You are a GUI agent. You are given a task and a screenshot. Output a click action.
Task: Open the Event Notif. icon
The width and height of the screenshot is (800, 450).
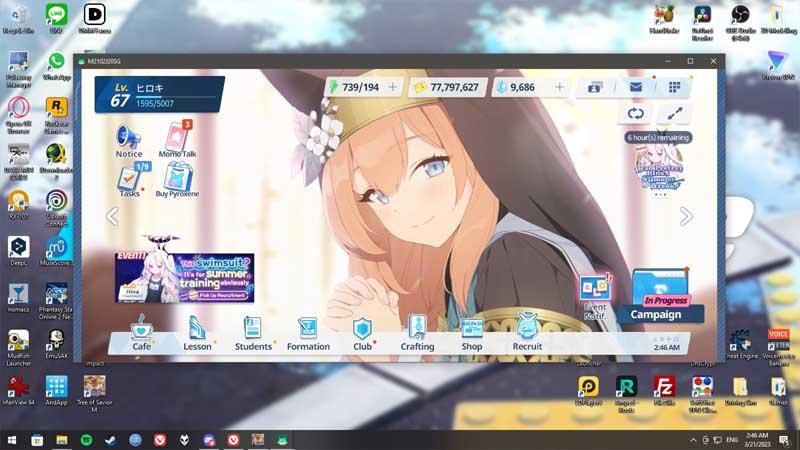point(595,297)
